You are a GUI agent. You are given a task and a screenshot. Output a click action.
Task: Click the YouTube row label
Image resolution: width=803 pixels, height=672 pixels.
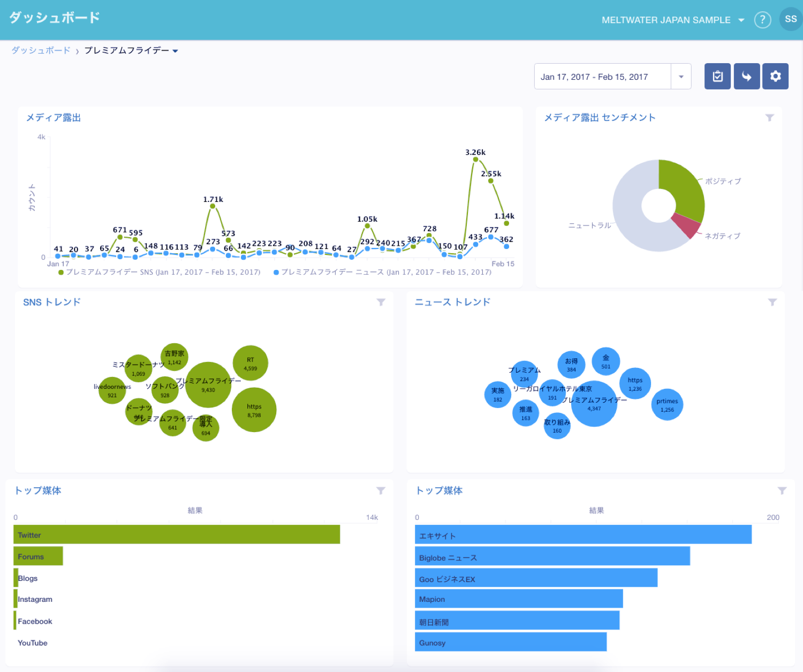pos(33,643)
